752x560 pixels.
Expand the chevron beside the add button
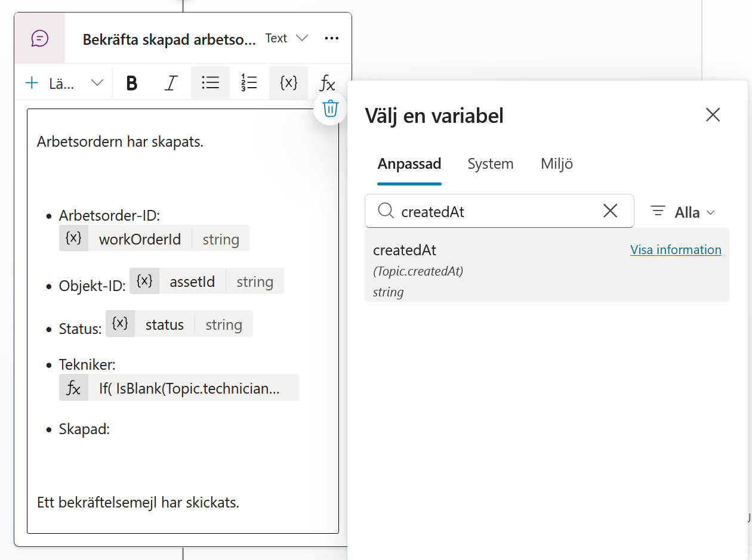pyautogui.click(x=97, y=83)
